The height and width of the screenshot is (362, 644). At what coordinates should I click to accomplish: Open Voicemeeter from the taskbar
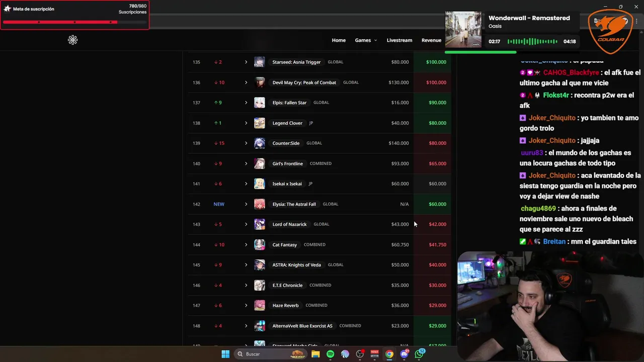(x=375, y=354)
